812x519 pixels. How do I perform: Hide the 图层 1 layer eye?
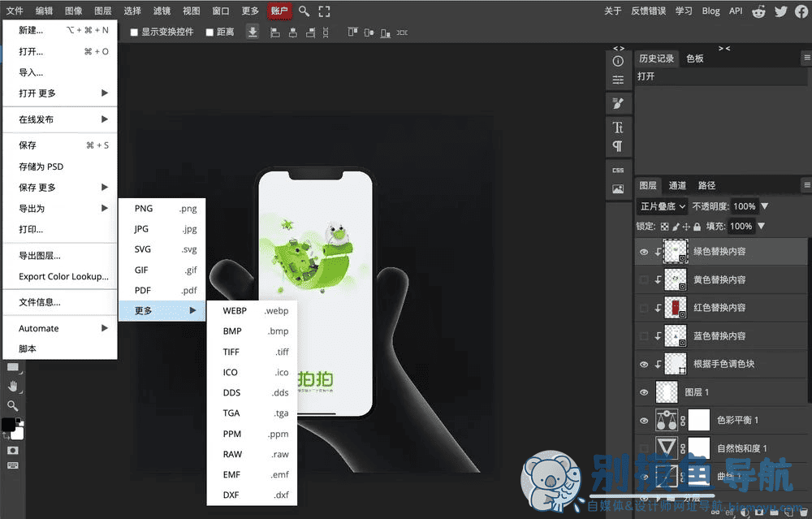(x=644, y=392)
